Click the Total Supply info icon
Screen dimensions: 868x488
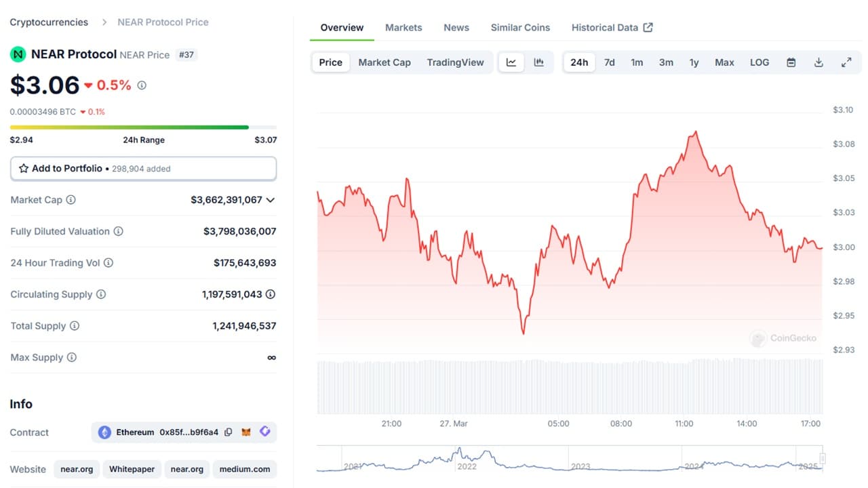[x=75, y=326]
